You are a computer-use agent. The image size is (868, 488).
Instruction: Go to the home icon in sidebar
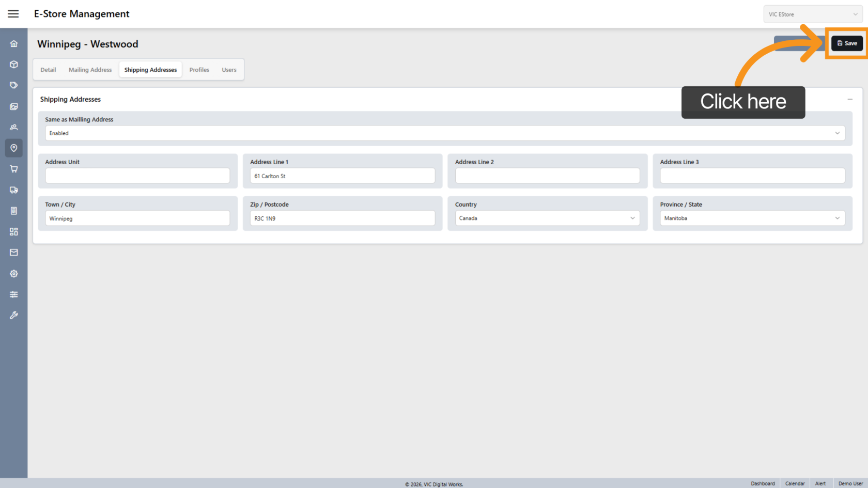[x=14, y=44]
